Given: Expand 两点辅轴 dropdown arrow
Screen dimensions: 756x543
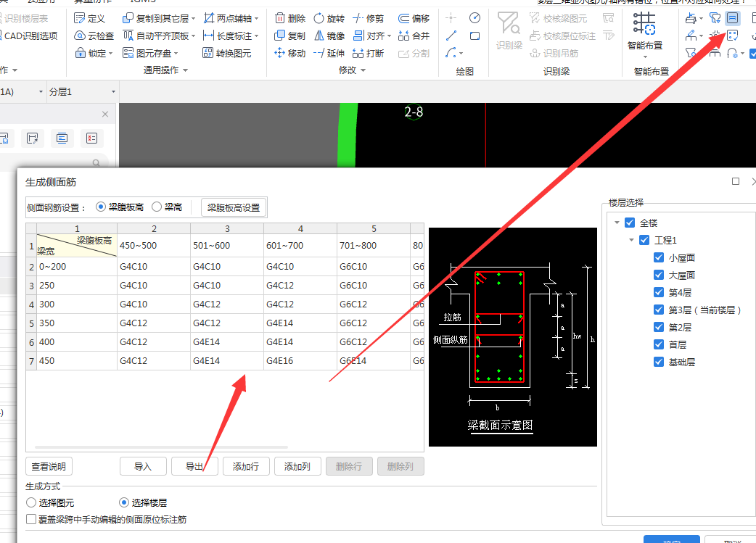Looking at the screenshot, I should [257, 19].
